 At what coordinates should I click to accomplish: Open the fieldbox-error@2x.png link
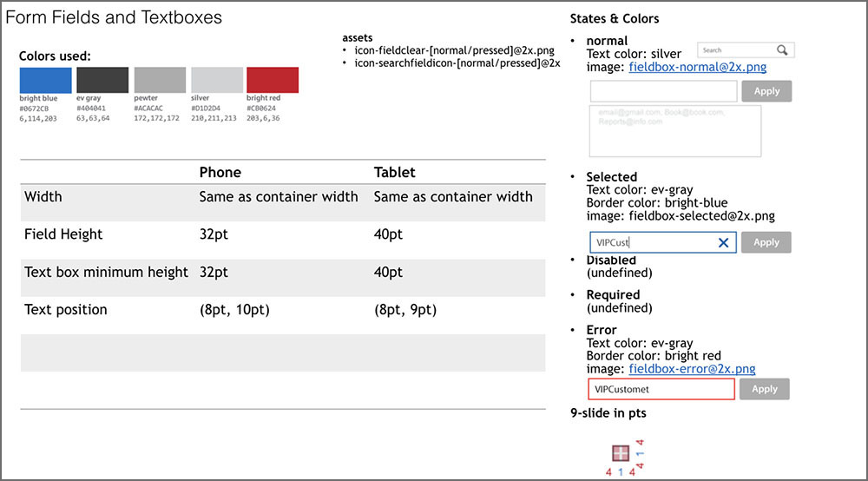[692, 369]
